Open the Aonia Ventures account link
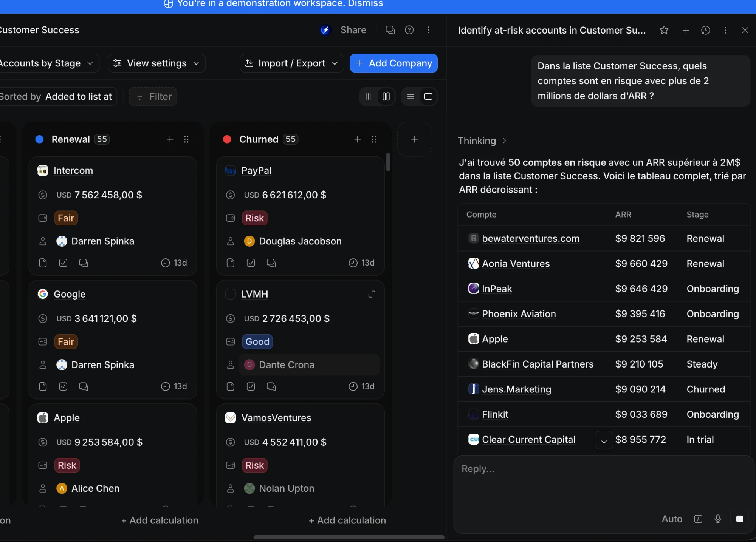 pos(516,264)
